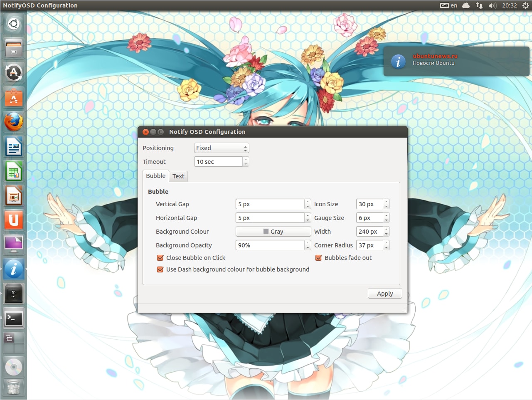Open LibreOffice Calc spreadsheet icon
This screenshot has height=400, width=532.
(14, 171)
